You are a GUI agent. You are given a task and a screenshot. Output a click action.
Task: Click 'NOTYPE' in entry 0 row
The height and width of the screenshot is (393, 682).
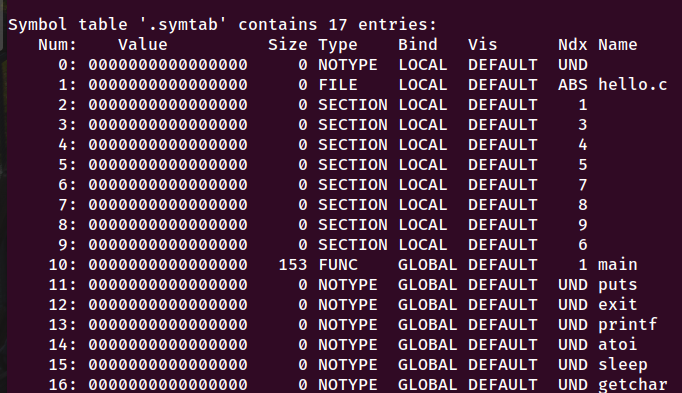pyautogui.click(x=348, y=65)
